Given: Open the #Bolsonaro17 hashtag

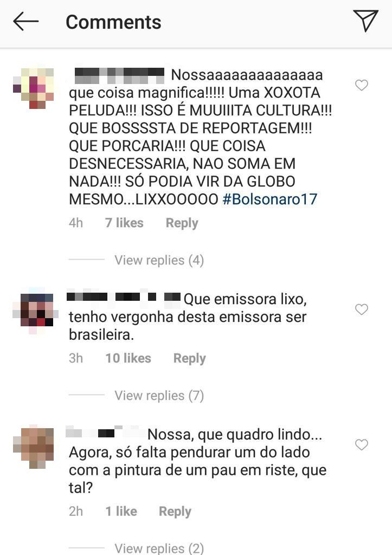Looking at the screenshot, I should pos(270,199).
